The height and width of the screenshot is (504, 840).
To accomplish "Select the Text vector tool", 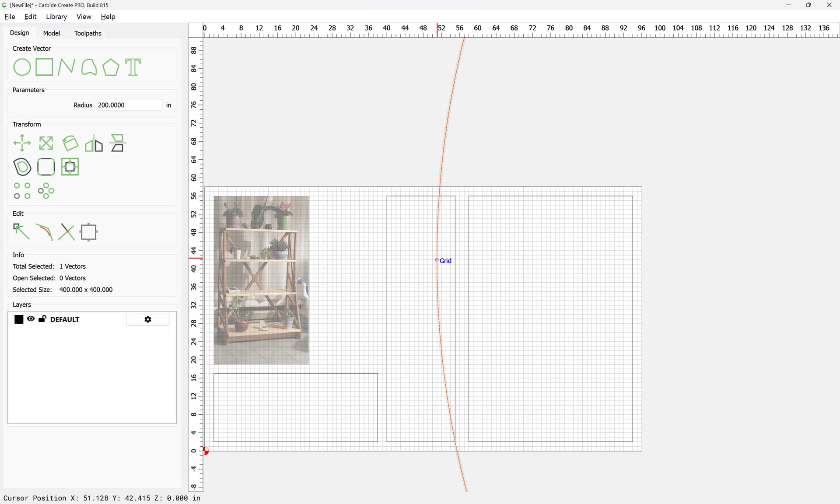I will 133,67.
